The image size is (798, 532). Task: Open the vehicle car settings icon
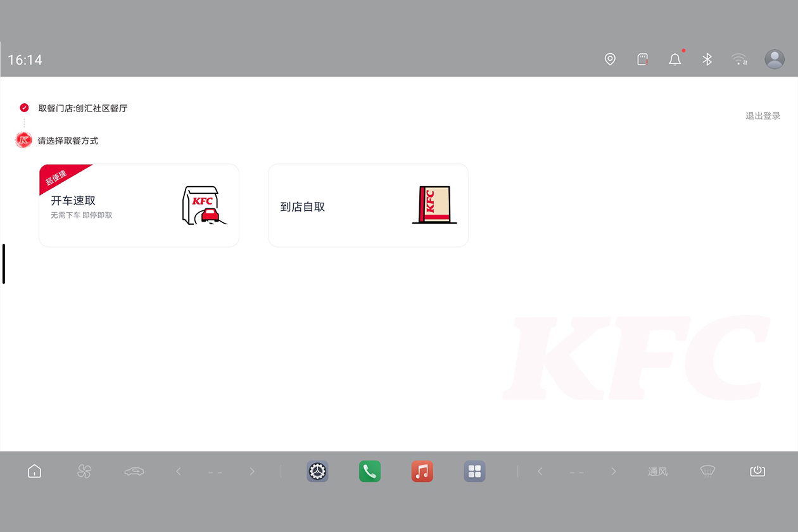tap(134, 471)
